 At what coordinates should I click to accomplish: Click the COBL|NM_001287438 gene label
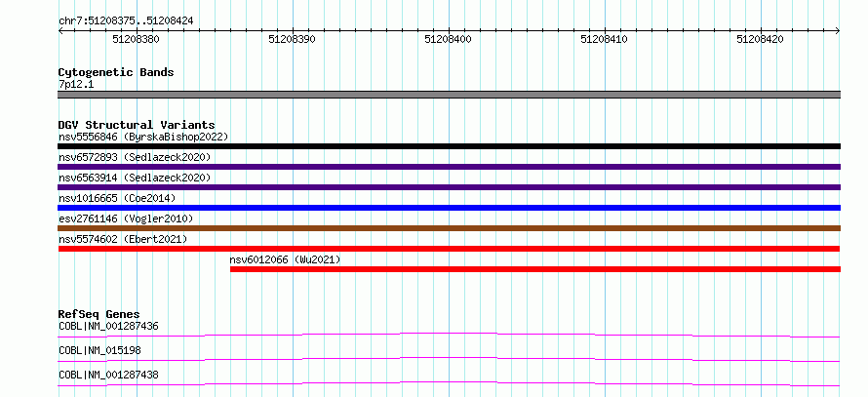pyautogui.click(x=108, y=375)
